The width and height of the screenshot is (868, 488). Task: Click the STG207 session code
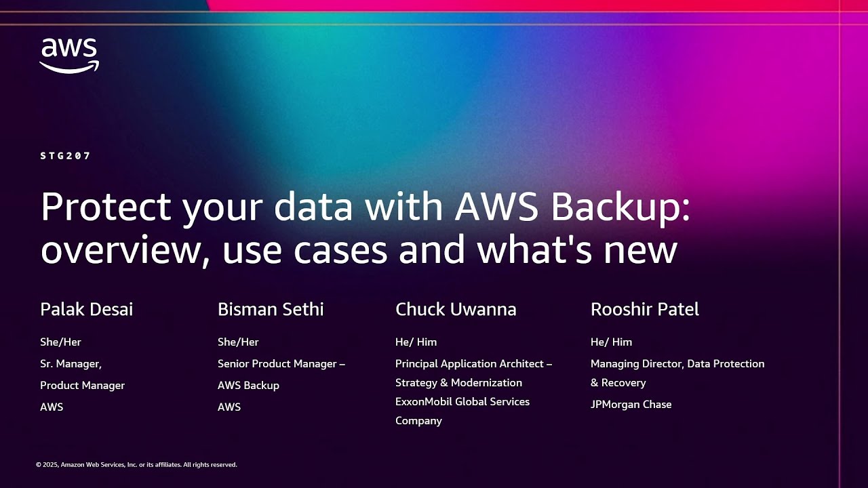65,156
